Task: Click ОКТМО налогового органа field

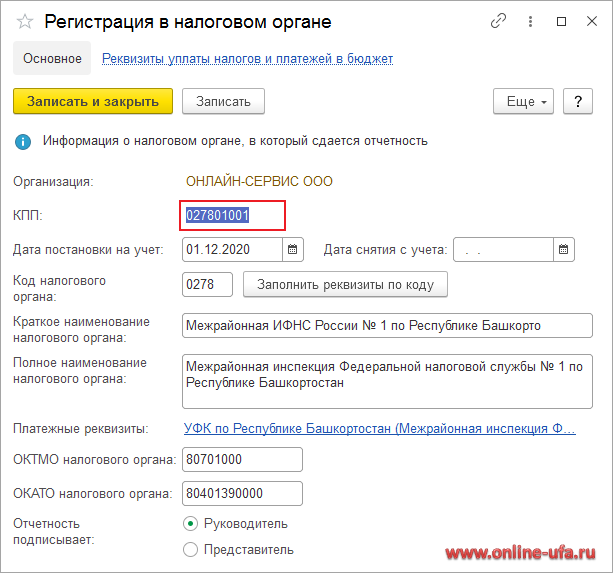Action: [242, 459]
